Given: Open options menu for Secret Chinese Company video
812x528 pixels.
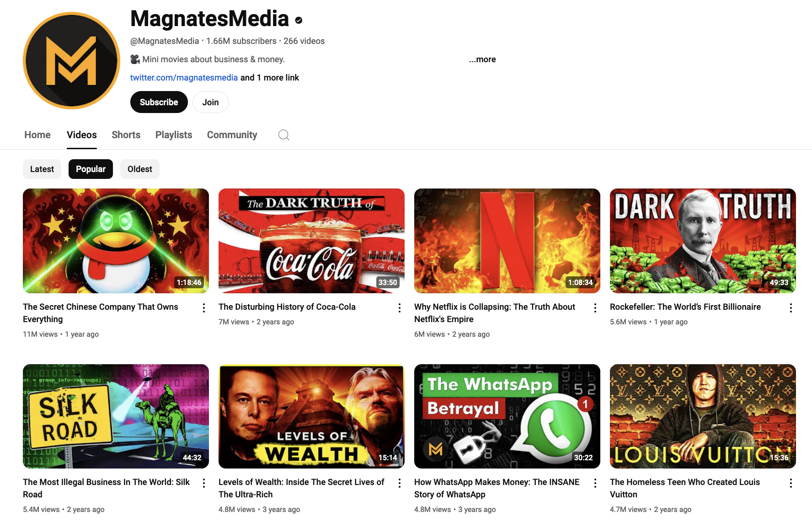Looking at the screenshot, I should pyautogui.click(x=204, y=308).
